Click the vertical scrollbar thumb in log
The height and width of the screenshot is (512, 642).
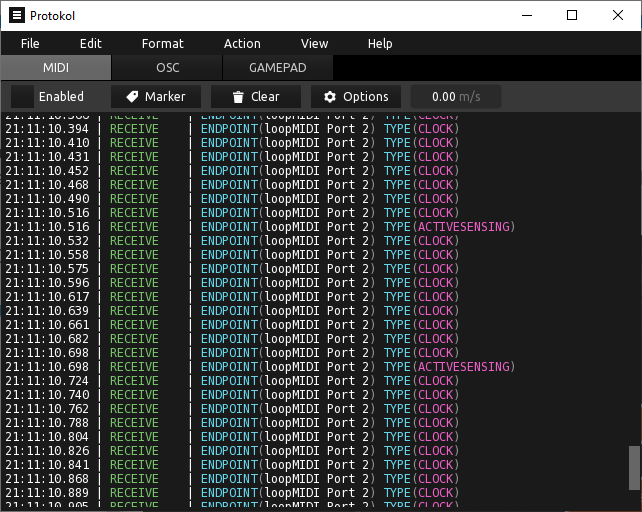[x=635, y=468]
